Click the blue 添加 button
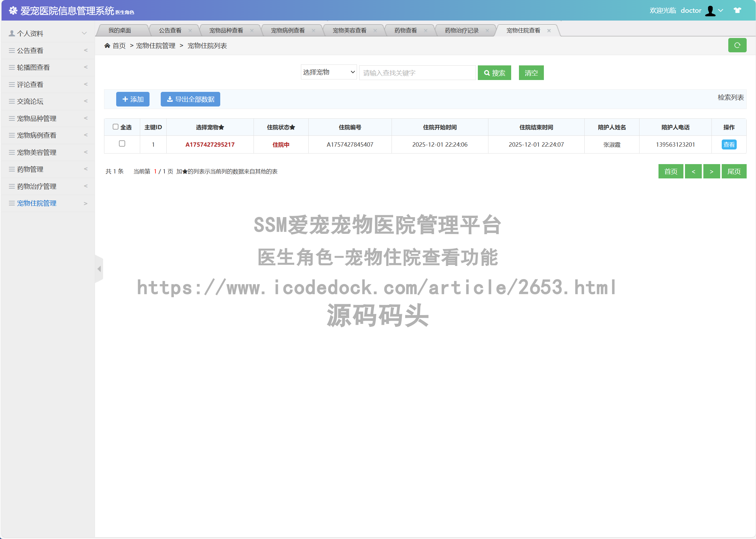Viewport: 756px width, 539px height. tap(132, 99)
